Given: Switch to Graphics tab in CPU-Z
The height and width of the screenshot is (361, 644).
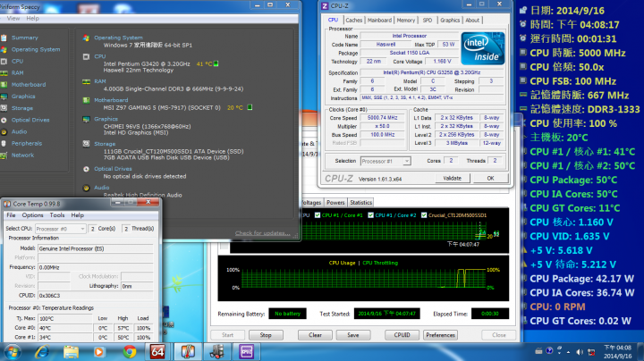Looking at the screenshot, I should coord(450,20).
